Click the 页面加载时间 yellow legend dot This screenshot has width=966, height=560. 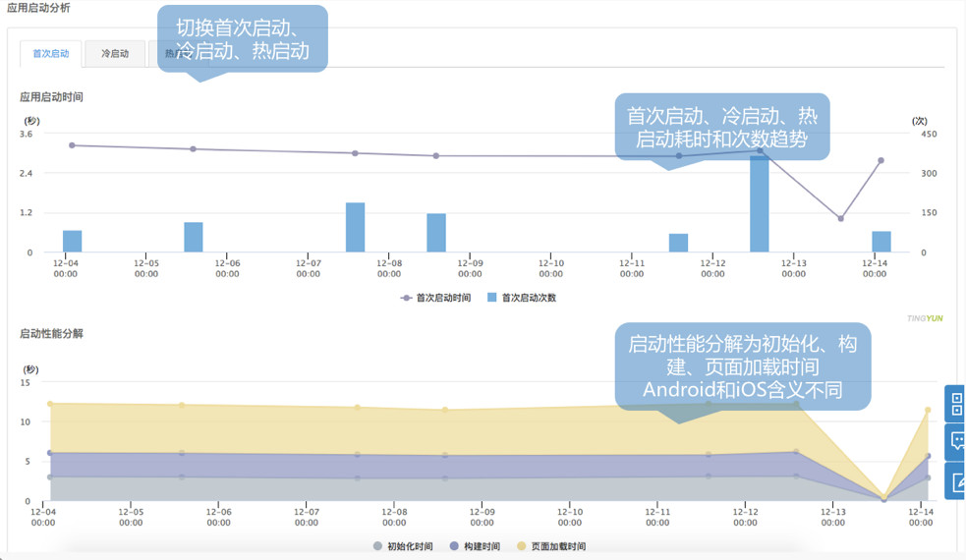(x=521, y=546)
